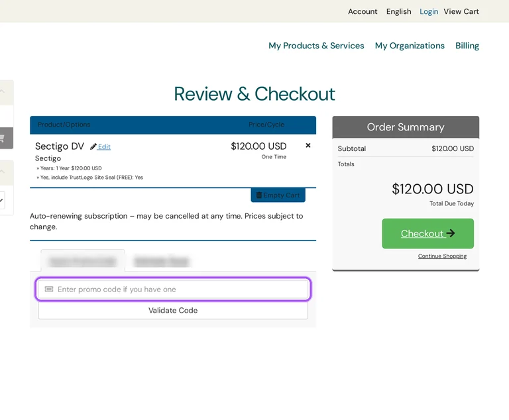
Task: Collapse the lower left sidebar chevron
Action: [2, 172]
